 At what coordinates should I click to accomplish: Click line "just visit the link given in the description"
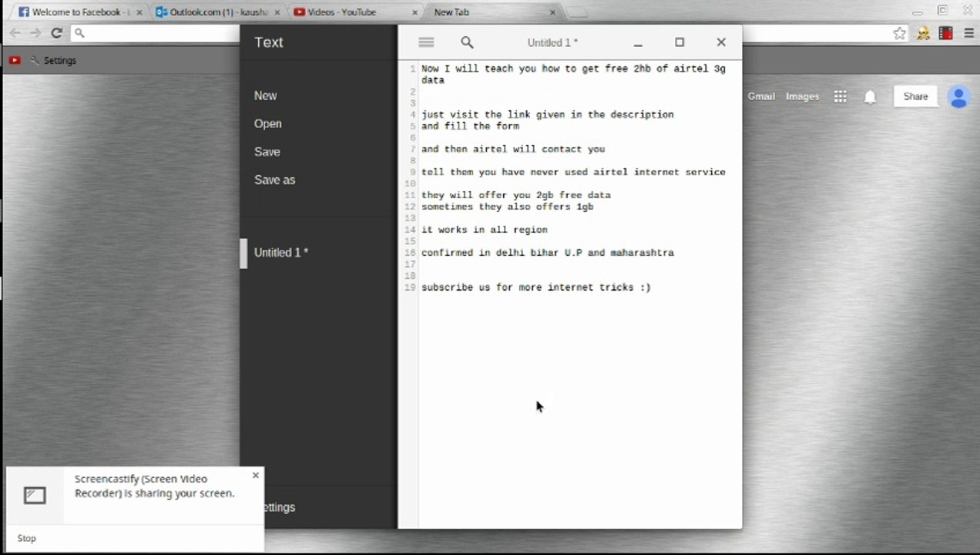pos(548,114)
